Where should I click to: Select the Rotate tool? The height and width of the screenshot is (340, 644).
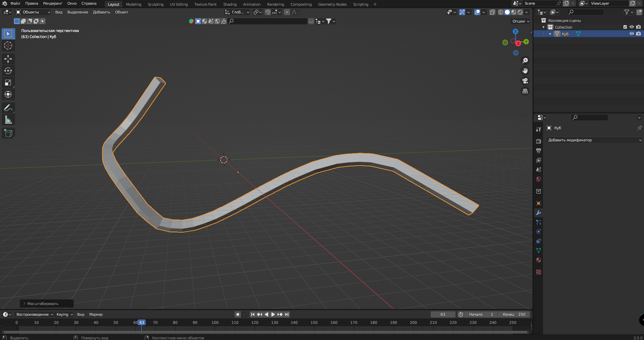click(8, 71)
